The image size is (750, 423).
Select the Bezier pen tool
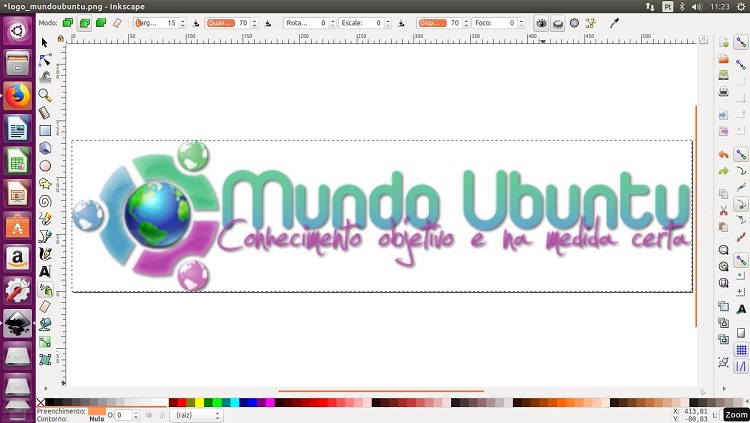pyautogui.click(x=45, y=236)
